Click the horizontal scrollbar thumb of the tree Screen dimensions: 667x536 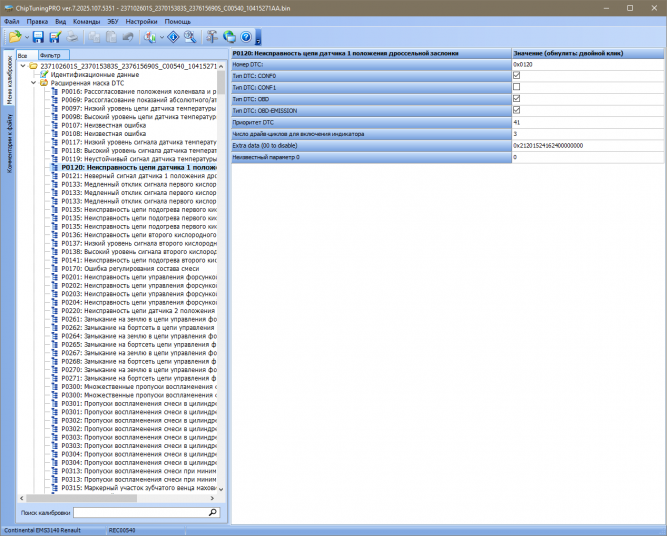(81, 498)
